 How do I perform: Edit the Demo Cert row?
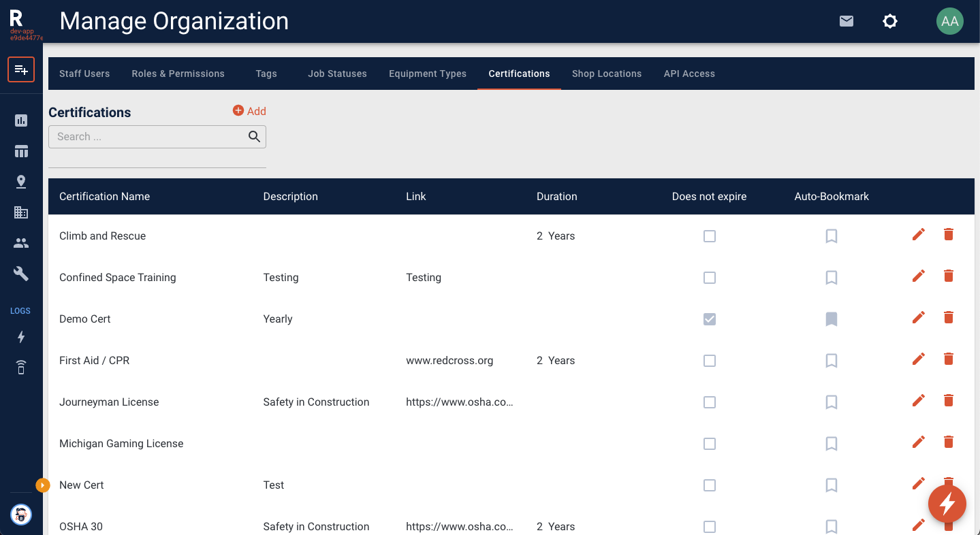(x=919, y=317)
